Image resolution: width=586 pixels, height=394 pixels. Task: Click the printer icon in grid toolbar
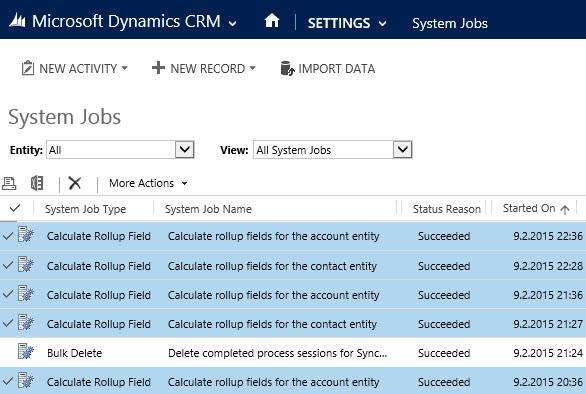coord(9,183)
